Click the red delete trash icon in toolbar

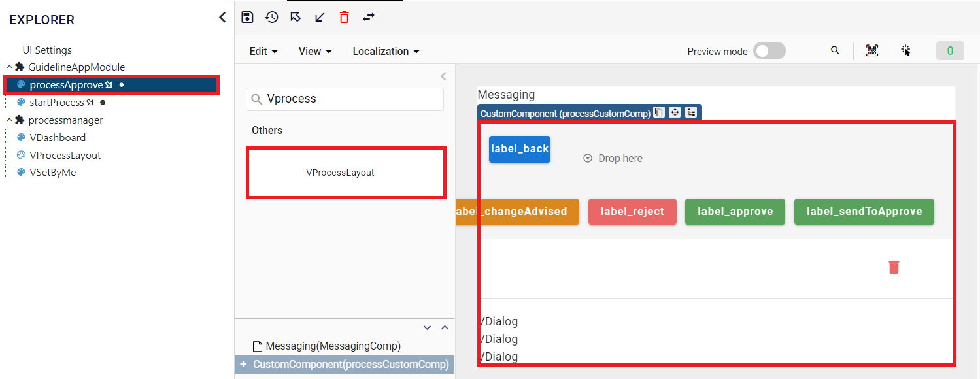(x=345, y=17)
